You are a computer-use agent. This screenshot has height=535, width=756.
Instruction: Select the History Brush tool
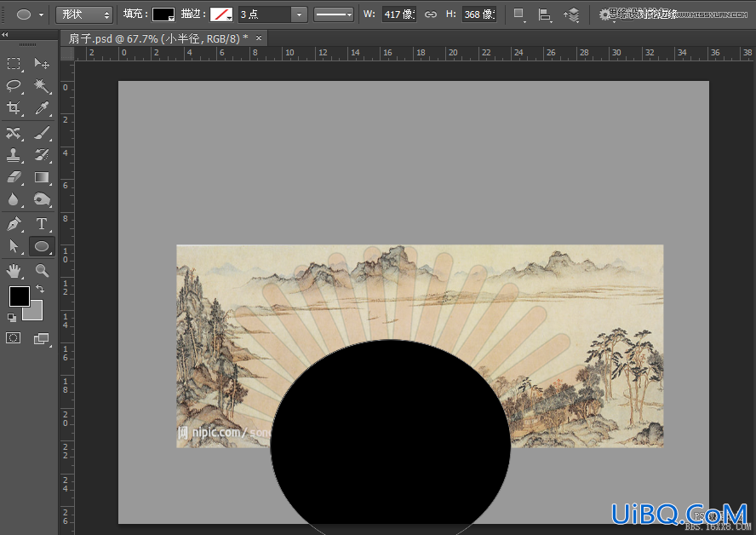pos(42,155)
